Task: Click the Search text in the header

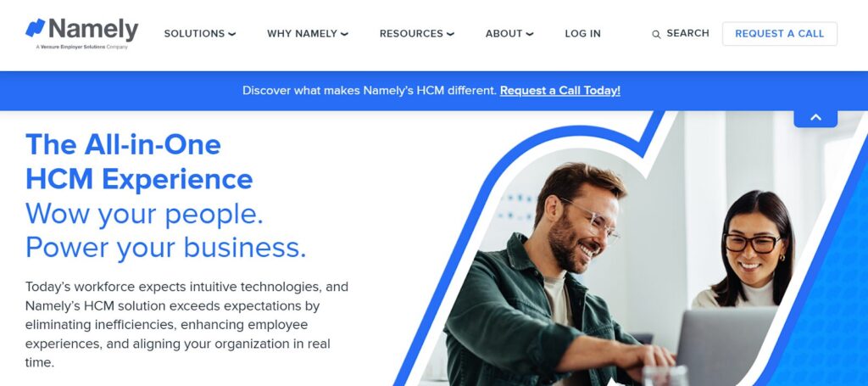Action: (x=687, y=33)
